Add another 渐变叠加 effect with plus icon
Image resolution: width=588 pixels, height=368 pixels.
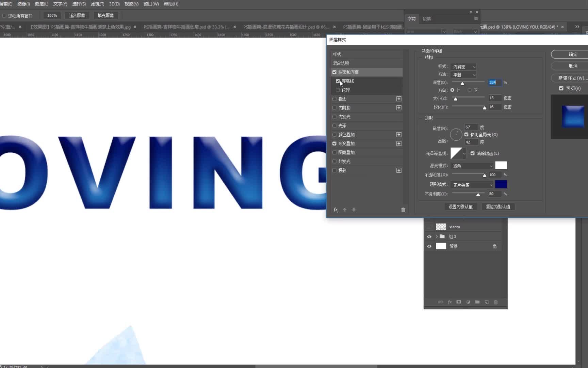pyautogui.click(x=399, y=143)
